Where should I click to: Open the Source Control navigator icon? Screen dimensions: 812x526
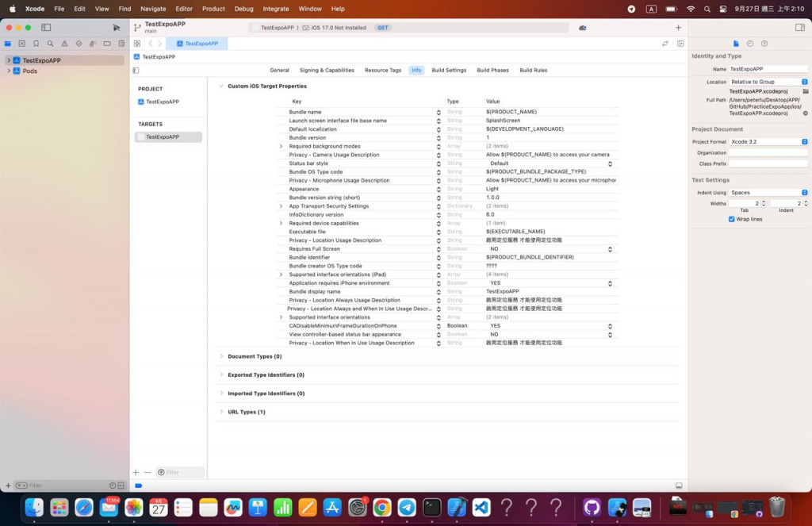click(21, 44)
